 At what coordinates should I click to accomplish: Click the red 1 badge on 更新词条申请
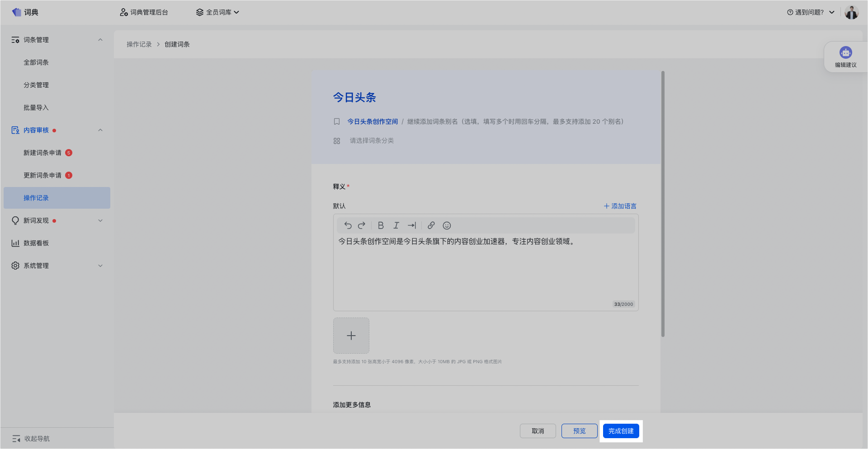click(x=69, y=175)
